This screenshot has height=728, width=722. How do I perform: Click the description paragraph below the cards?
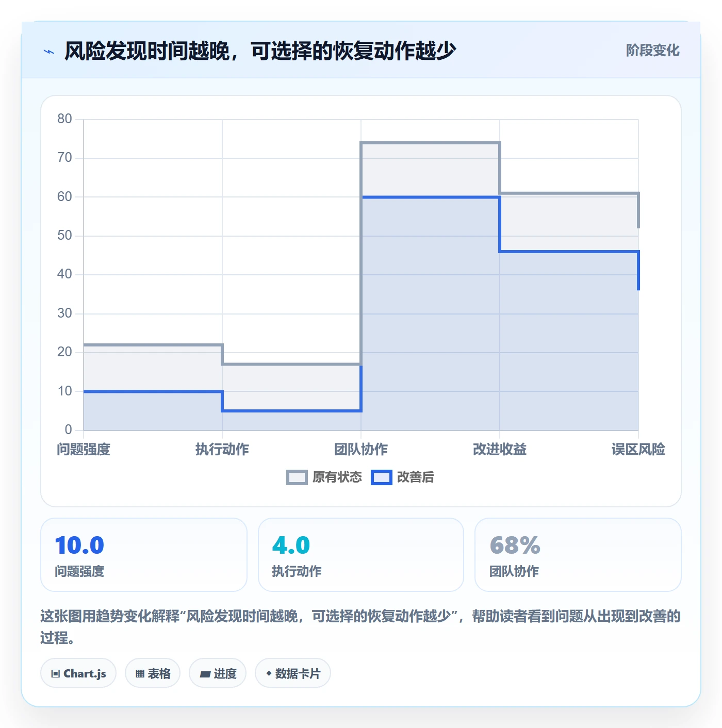[361, 627]
